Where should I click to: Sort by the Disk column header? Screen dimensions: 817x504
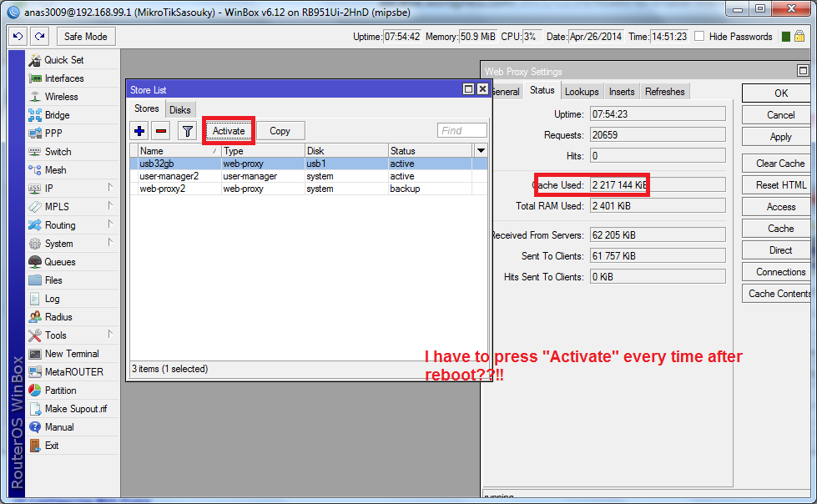pos(346,151)
